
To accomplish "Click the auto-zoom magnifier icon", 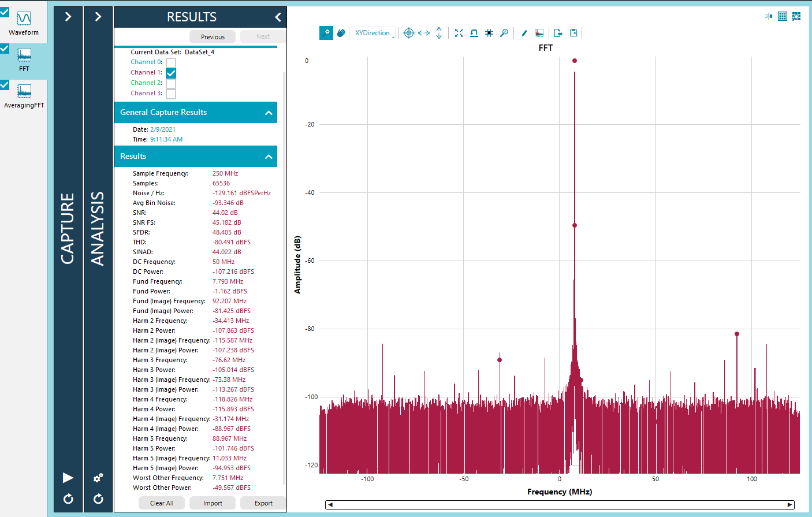I will (504, 33).
